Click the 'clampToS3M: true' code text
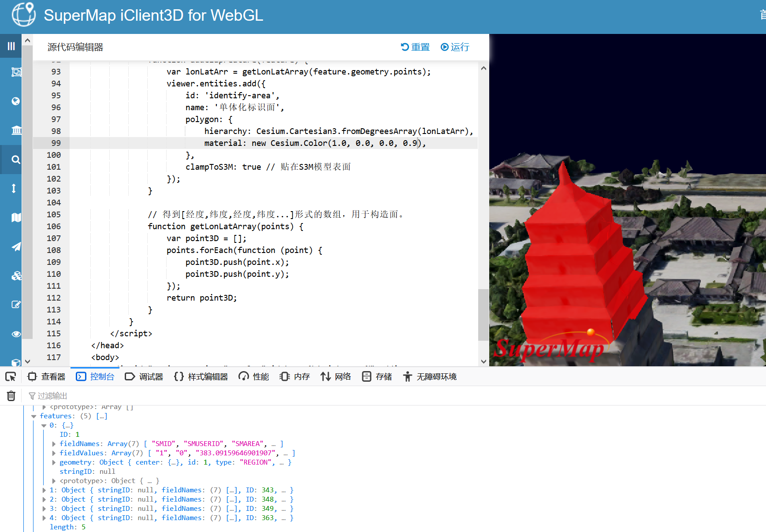The width and height of the screenshot is (766, 532). click(x=223, y=167)
